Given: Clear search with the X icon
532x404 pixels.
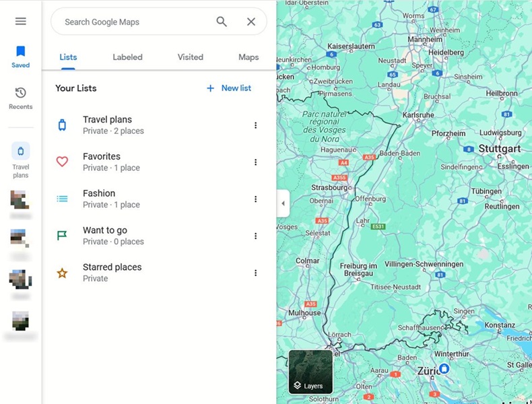Looking at the screenshot, I should pos(251,22).
